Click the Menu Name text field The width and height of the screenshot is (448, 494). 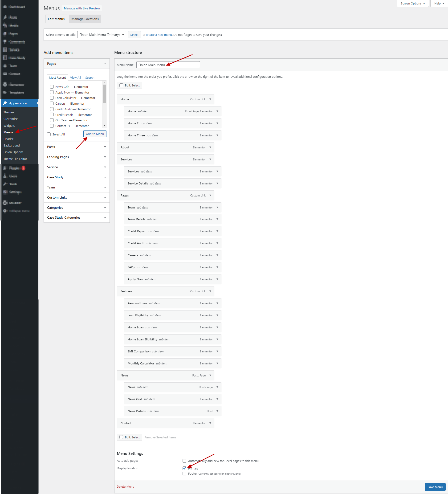(x=168, y=65)
